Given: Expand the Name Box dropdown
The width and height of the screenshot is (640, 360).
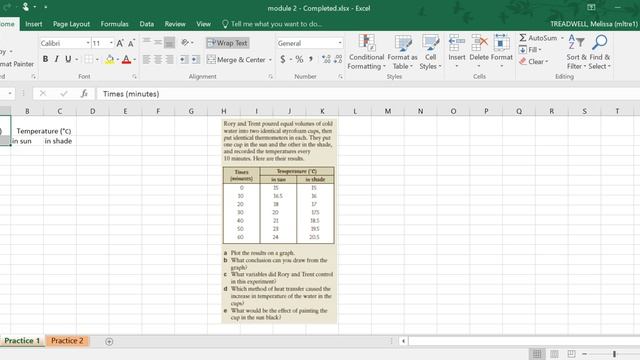Looking at the screenshot, I should (x=10, y=94).
